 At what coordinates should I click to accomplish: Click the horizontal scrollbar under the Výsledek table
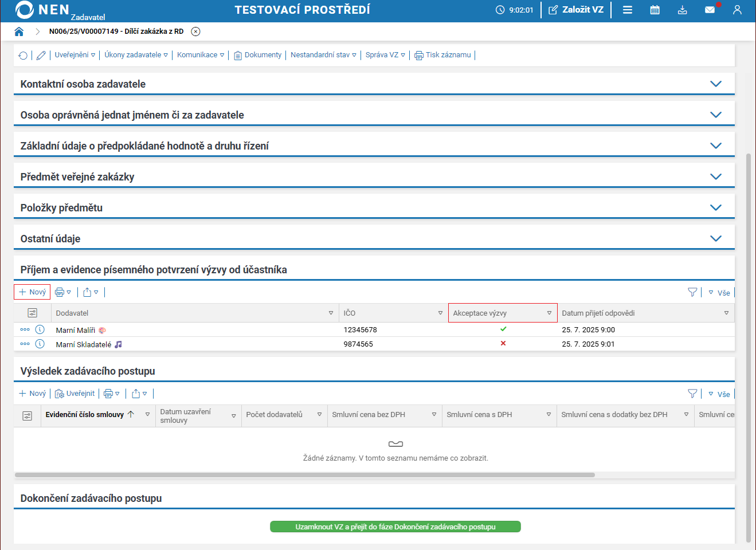(x=304, y=475)
